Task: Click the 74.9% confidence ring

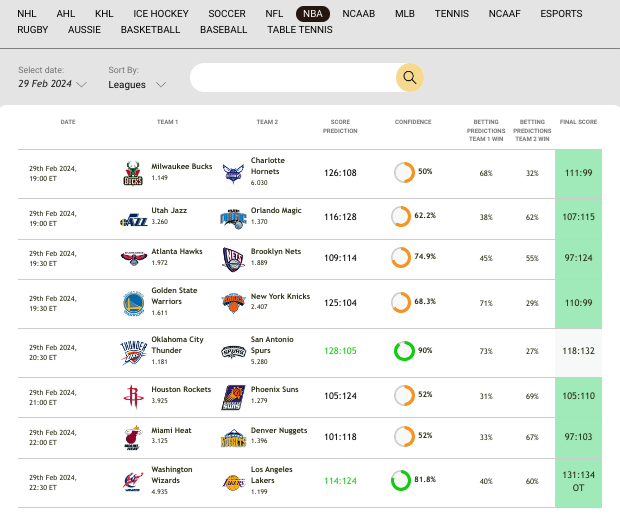Action: point(401,257)
